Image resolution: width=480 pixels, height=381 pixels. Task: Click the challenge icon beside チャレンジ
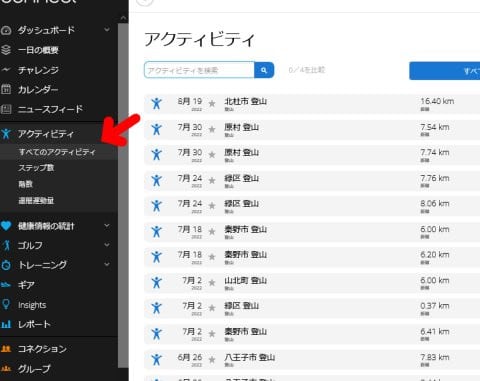click(x=6, y=70)
